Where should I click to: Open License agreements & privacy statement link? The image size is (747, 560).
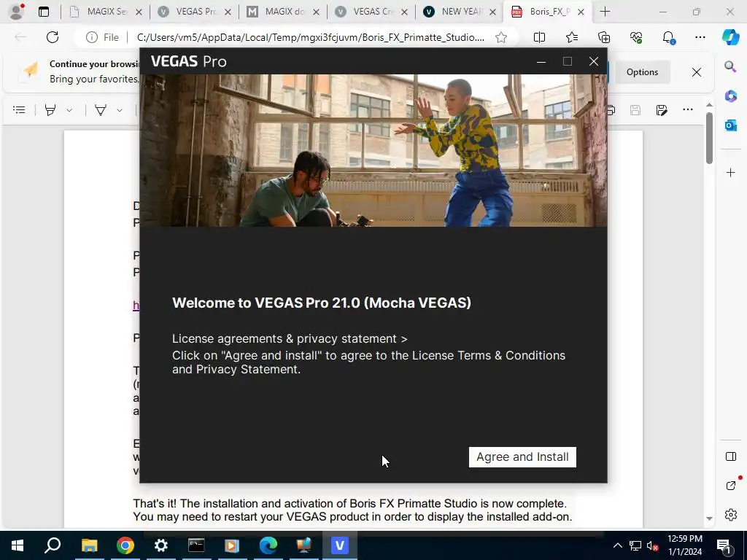click(289, 338)
